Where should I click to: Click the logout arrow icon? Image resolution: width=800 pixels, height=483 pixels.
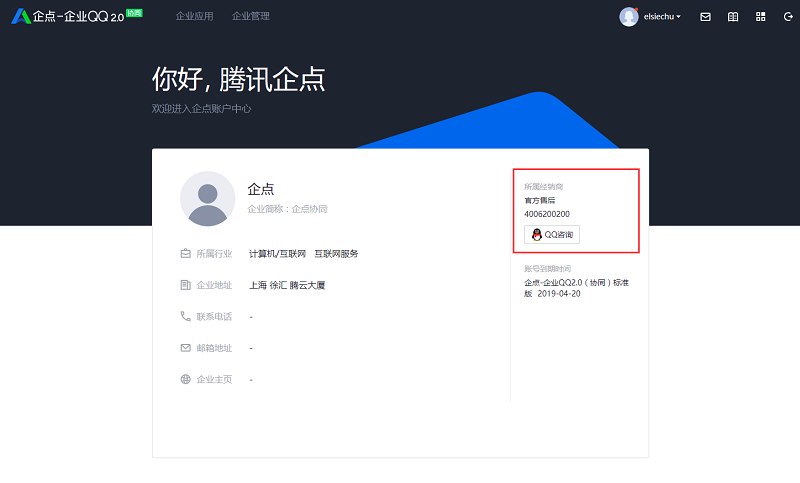[x=788, y=17]
